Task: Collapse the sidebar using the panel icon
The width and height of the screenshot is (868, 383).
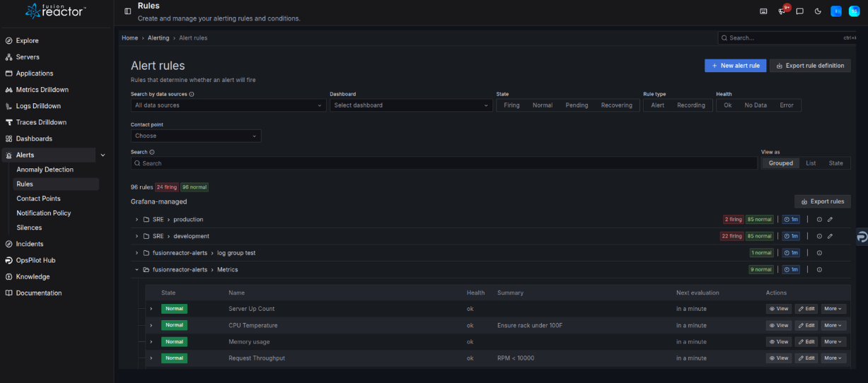Action: click(x=127, y=11)
